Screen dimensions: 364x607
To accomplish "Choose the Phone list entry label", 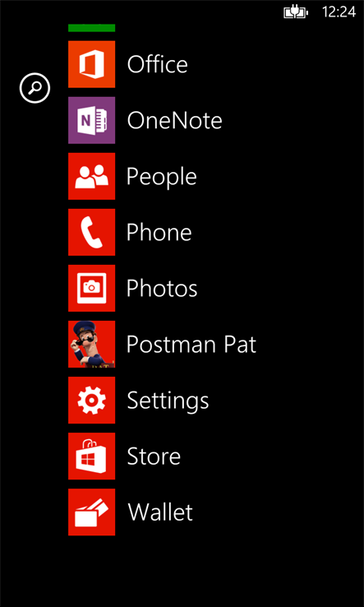I will (159, 232).
